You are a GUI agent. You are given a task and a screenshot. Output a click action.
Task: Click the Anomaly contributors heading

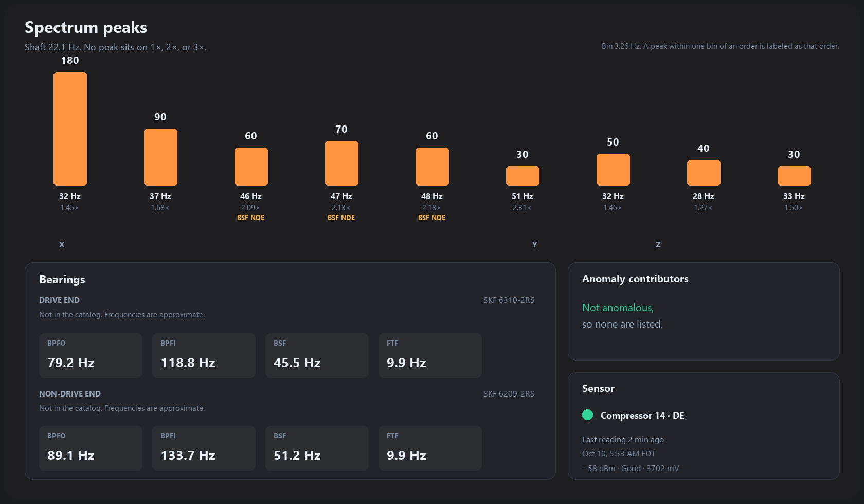(x=635, y=279)
